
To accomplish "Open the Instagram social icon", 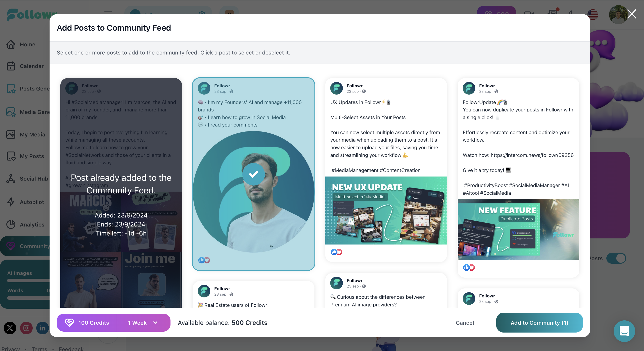I will tap(26, 328).
